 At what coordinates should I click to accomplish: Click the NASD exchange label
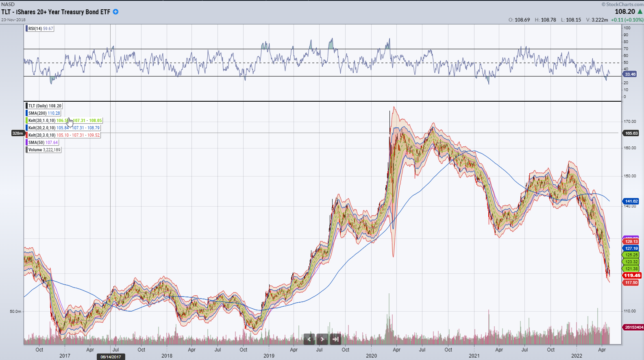(8, 4)
